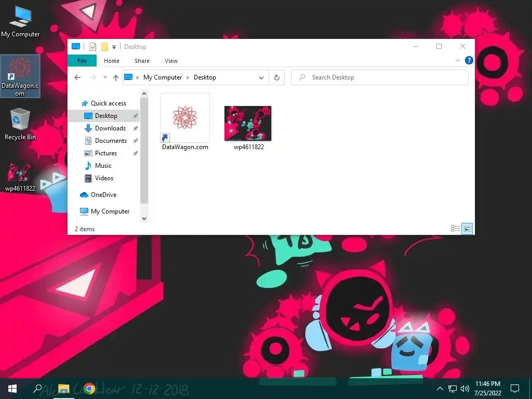Viewport: 532px width, 399px height.
Task: Click the pin icon next to Downloads
Action: [135, 129]
